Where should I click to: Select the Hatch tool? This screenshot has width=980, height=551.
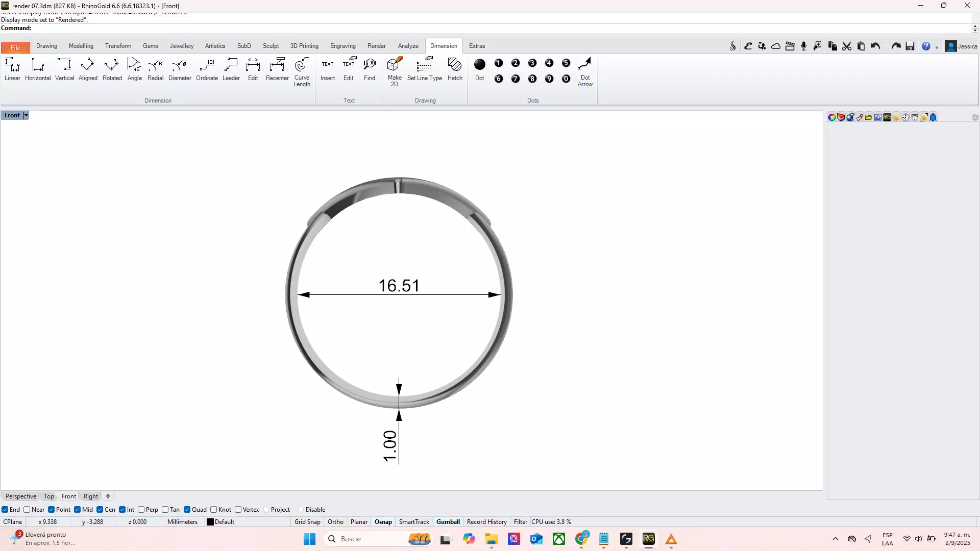point(454,69)
